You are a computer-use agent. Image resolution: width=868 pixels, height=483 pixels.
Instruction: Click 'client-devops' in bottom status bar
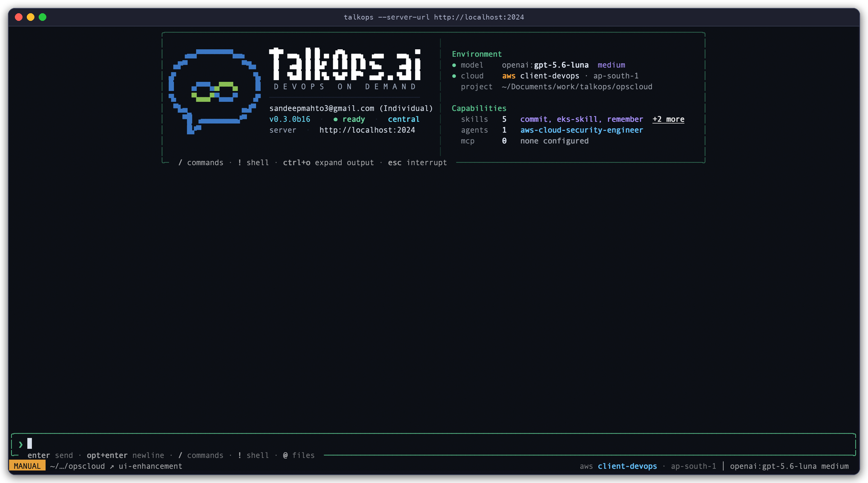pyautogui.click(x=627, y=466)
